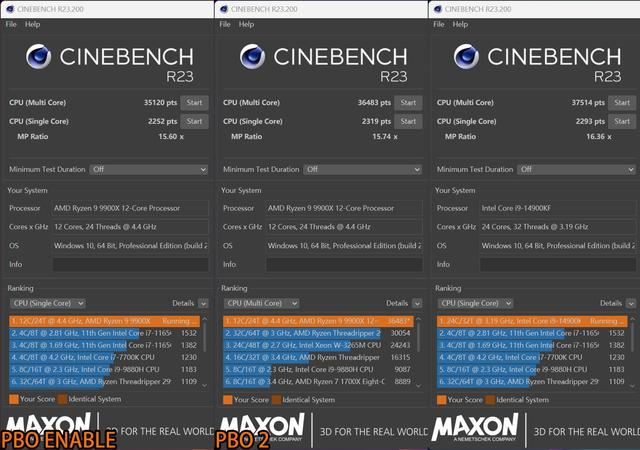
Task: Open the File menu in the 35120 pts window
Action: [11, 24]
